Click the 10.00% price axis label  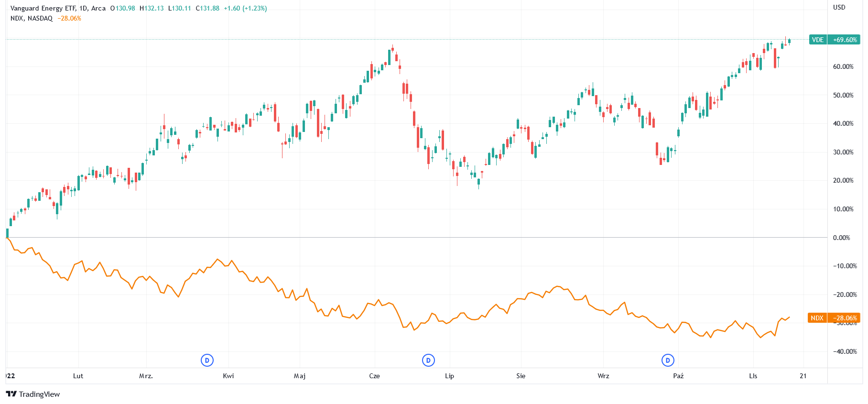[x=843, y=209]
